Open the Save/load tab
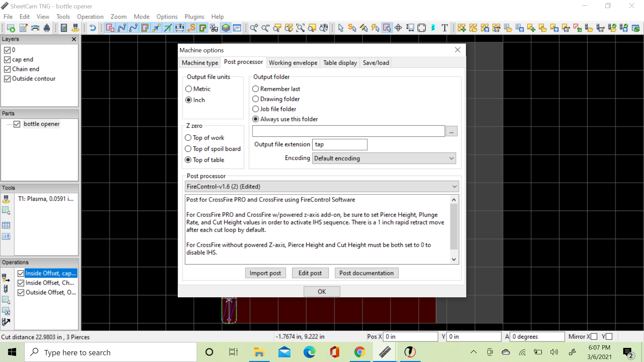Image resolution: width=644 pixels, height=362 pixels. point(376,63)
